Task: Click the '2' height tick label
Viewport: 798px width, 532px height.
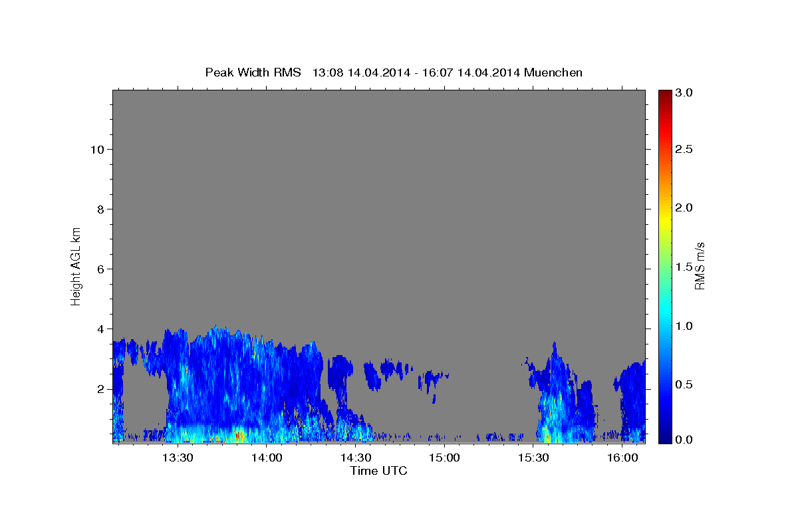Action: pyautogui.click(x=101, y=388)
